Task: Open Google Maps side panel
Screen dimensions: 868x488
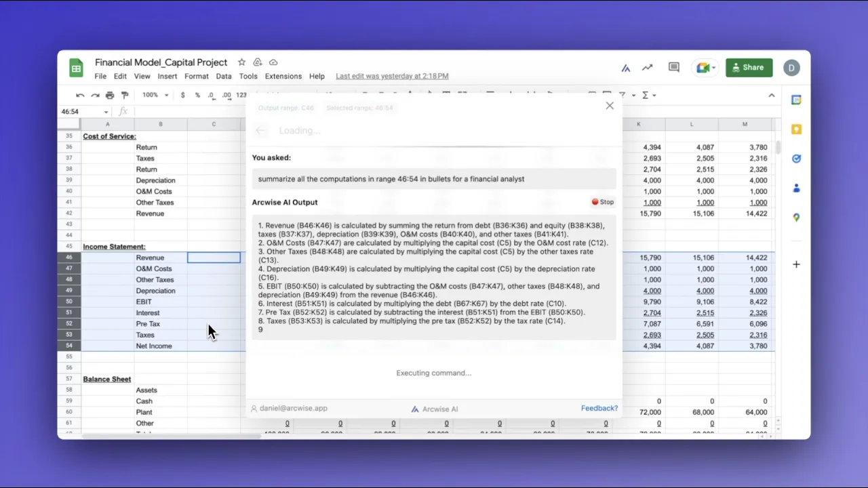Action: pyautogui.click(x=796, y=218)
